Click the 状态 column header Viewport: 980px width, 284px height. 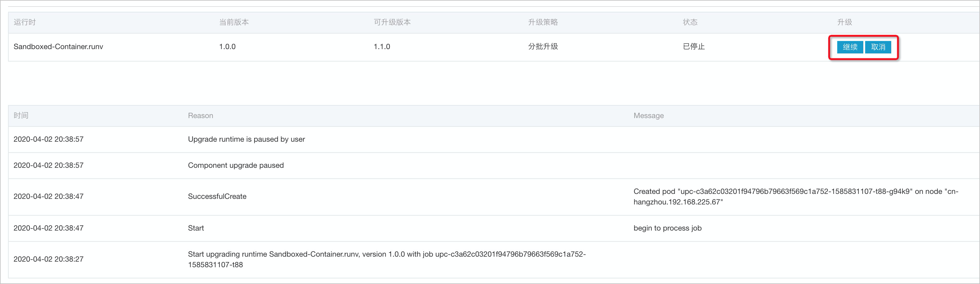690,22
